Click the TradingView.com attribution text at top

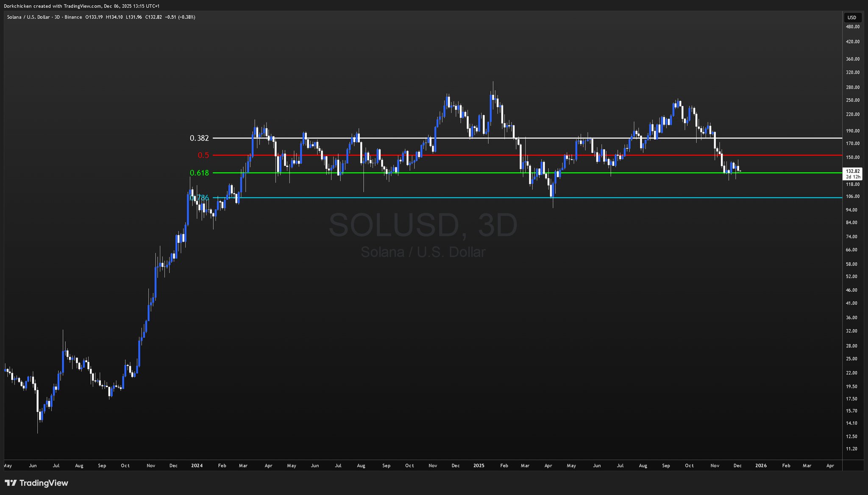[82, 6]
